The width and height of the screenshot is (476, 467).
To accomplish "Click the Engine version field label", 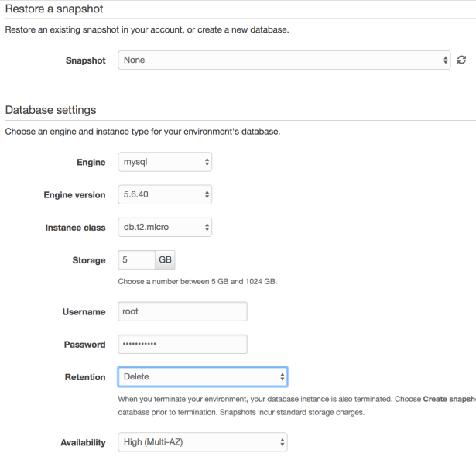I will pos(74,195).
